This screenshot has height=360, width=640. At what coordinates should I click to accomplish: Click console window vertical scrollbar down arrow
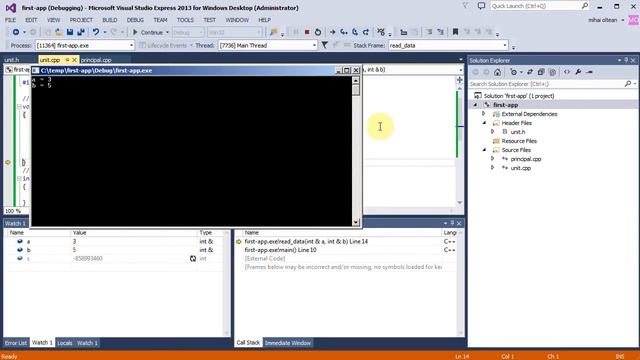click(x=356, y=222)
